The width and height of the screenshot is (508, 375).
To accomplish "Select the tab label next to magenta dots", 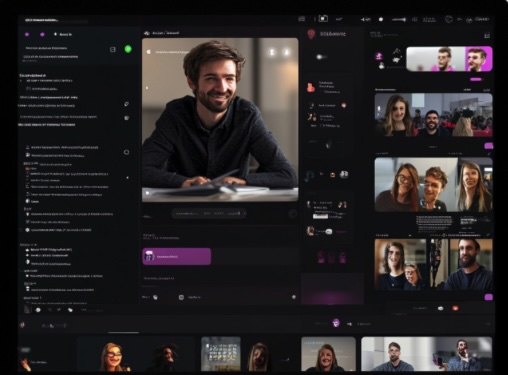I will point(65,34).
